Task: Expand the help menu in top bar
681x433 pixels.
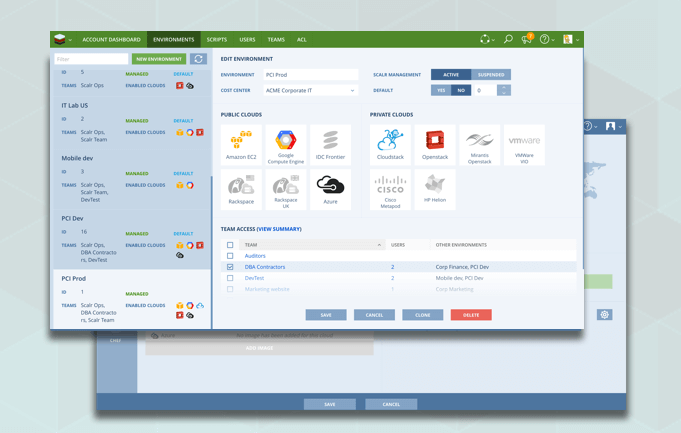Action: tap(546, 39)
